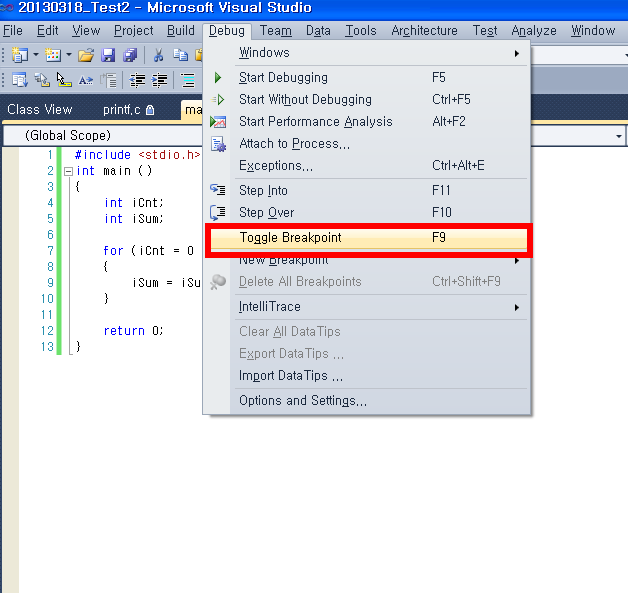
Task: Click the Save floppy disk icon
Action: coord(108,55)
